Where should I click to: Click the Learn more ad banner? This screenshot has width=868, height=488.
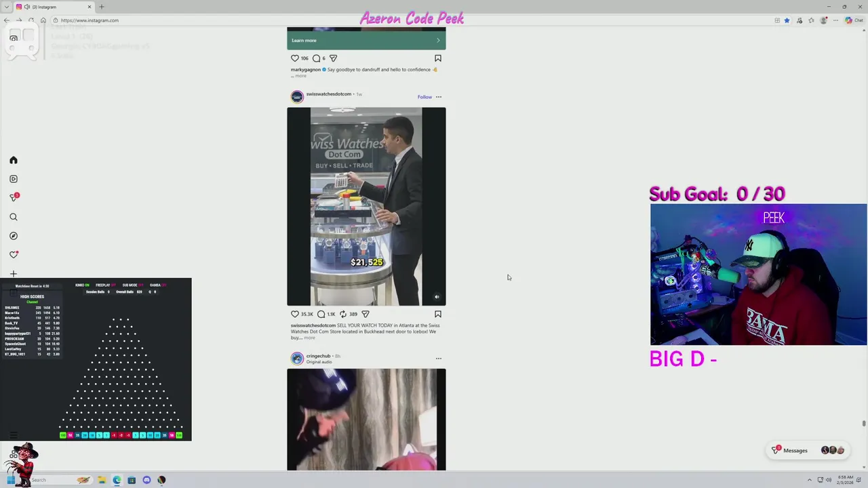pos(366,40)
